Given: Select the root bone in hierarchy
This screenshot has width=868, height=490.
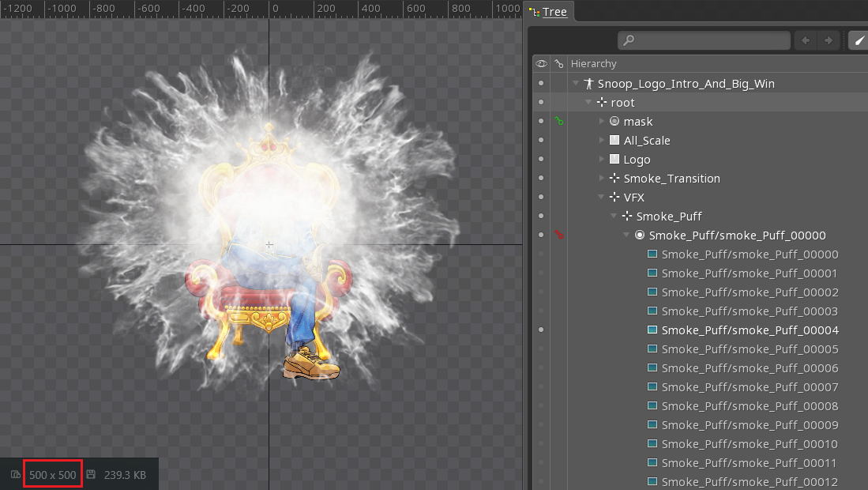Looking at the screenshot, I should click(x=622, y=103).
